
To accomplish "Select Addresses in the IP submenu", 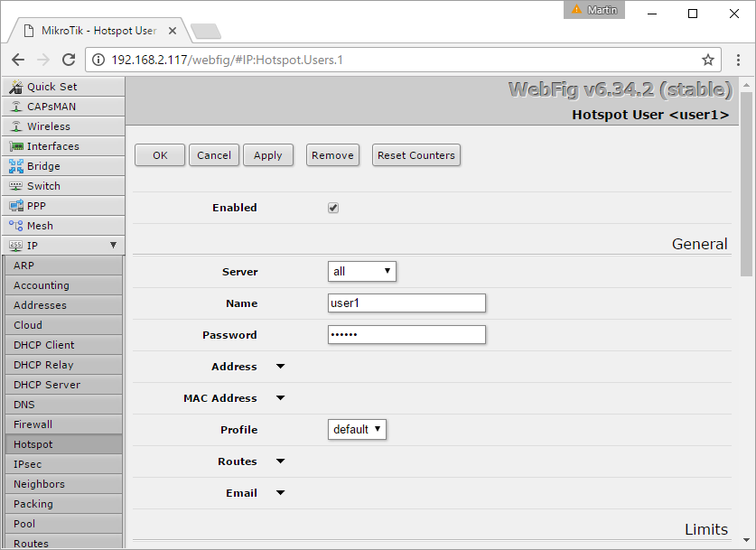I will [63, 305].
